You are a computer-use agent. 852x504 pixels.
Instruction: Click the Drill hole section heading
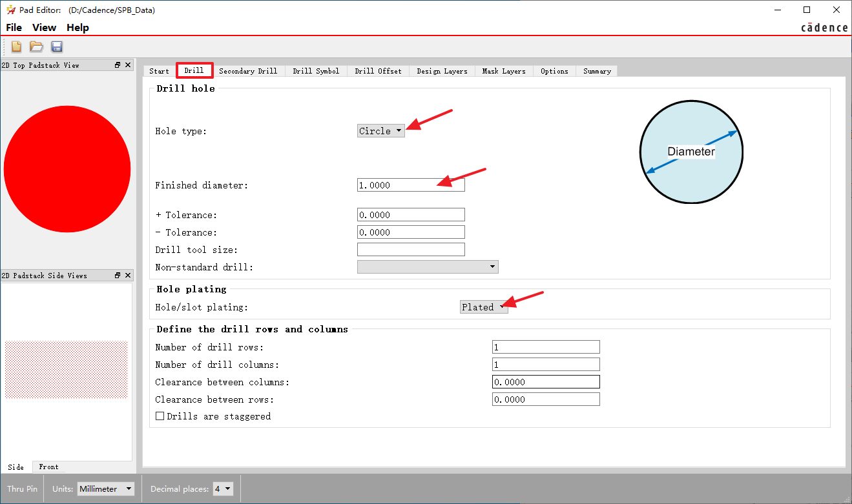tap(186, 88)
